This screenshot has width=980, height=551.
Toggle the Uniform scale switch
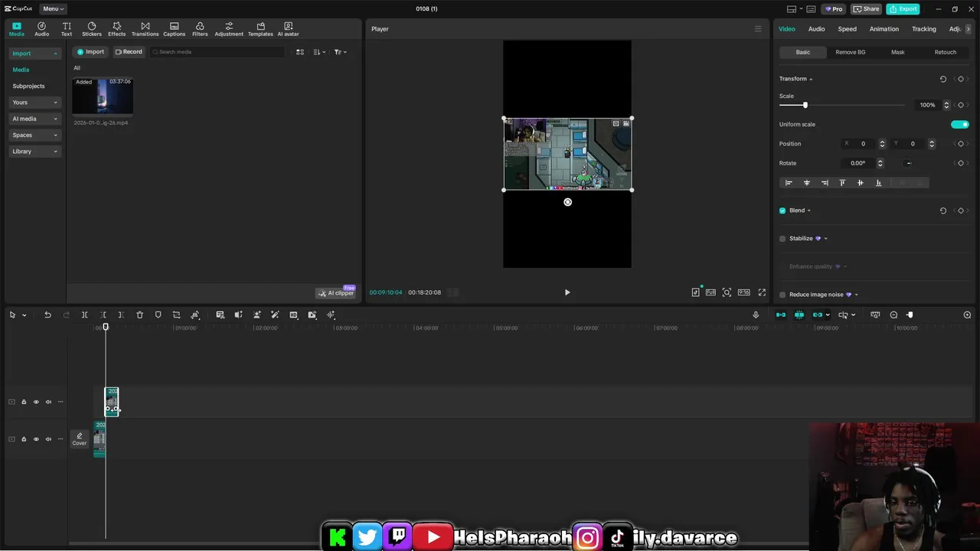pos(960,124)
